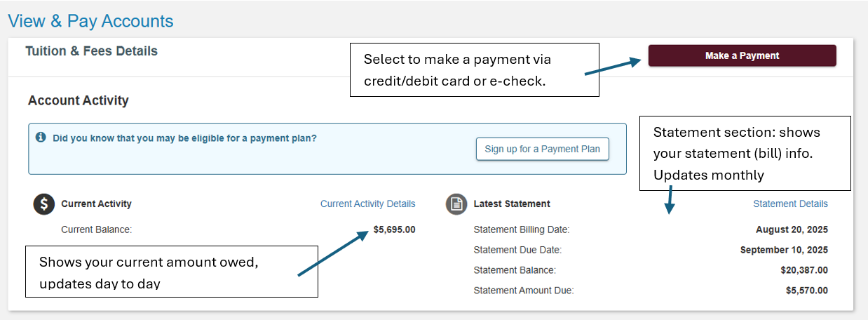Image resolution: width=868 pixels, height=320 pixels.
Task: Sign up for a Payment Plan
Action: point(542,149)
